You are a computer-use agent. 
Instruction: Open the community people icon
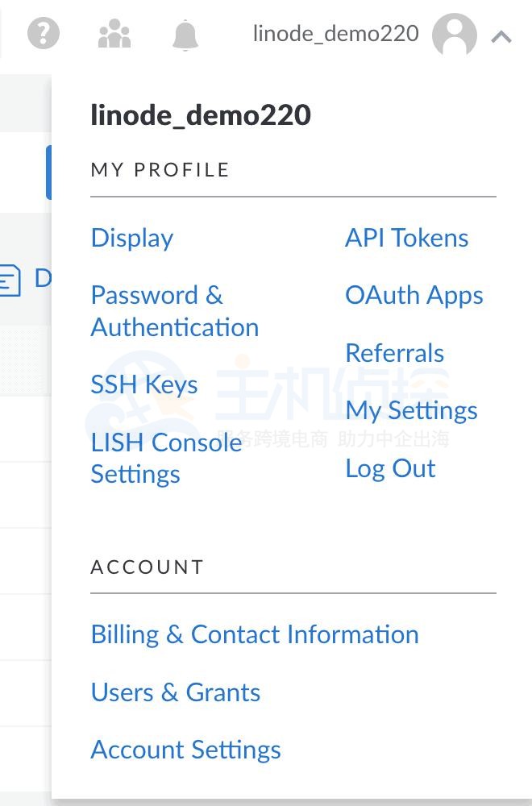click(114, 34)
